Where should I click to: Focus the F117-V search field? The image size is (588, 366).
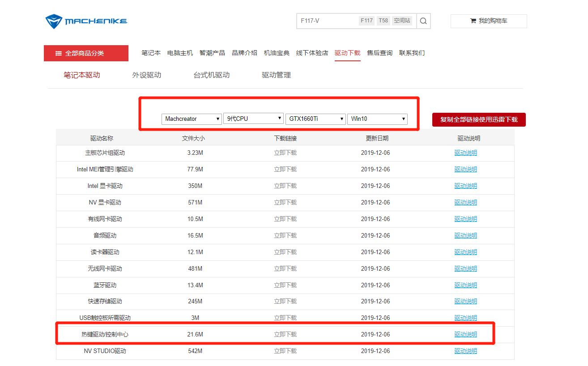(328, 21)
